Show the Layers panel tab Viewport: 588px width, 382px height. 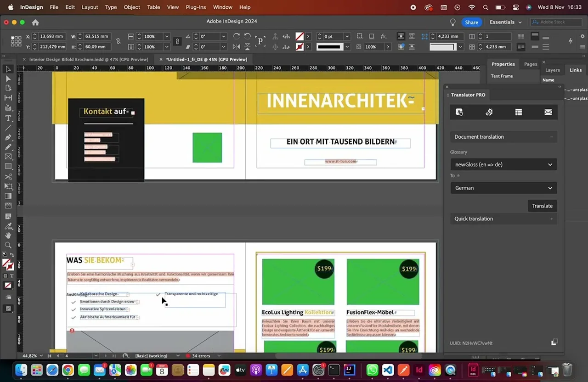pyautogui.click(x=553, y=70)
